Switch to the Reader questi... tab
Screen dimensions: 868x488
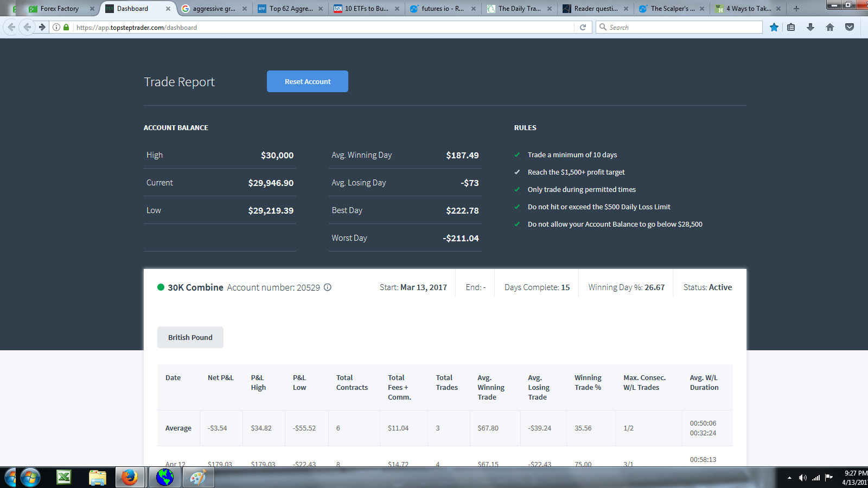(596, 9)
